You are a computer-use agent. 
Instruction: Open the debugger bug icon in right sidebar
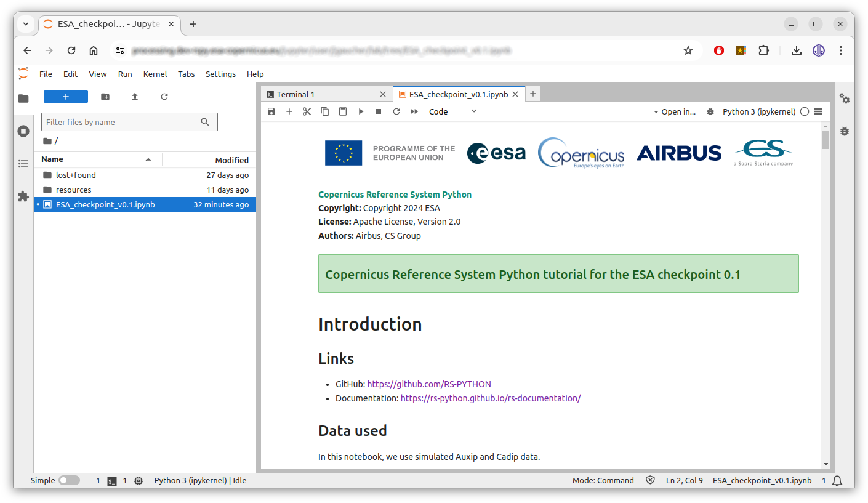(845, 131)
